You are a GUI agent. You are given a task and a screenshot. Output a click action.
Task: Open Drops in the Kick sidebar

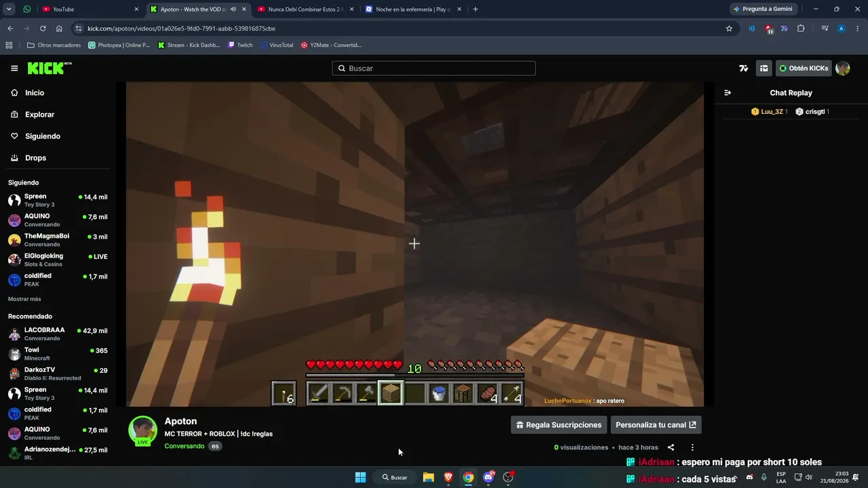coord(35,158)
